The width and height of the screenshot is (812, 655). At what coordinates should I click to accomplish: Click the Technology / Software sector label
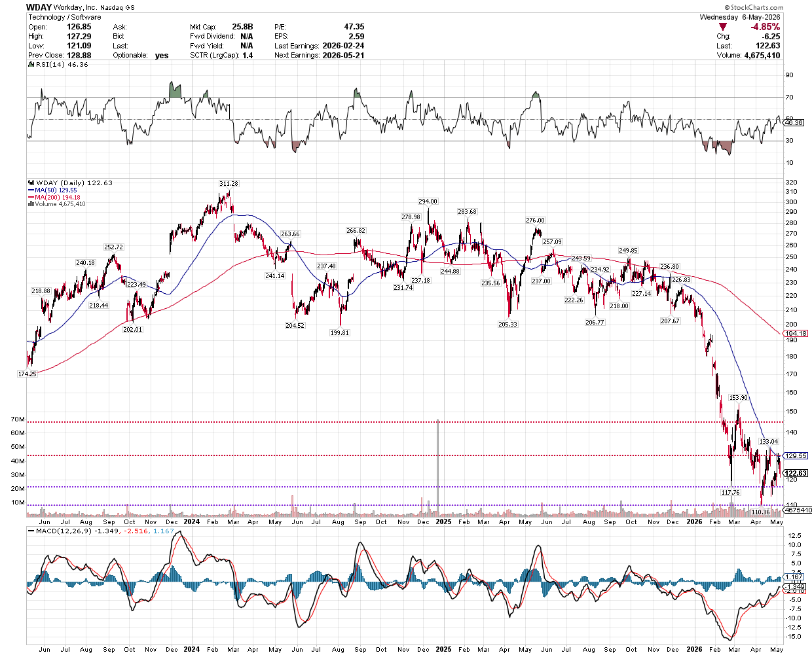click(x=65, y=17)
